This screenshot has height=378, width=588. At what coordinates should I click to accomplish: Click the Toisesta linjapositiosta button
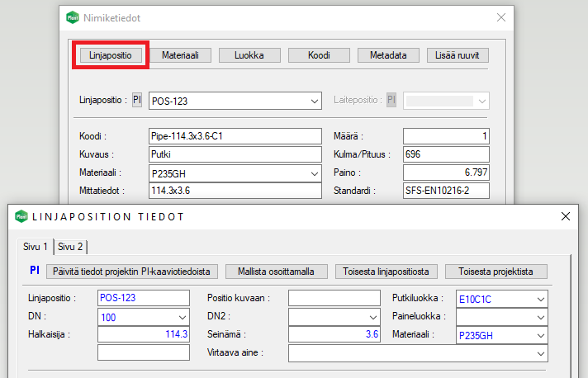tap(386, 271)
